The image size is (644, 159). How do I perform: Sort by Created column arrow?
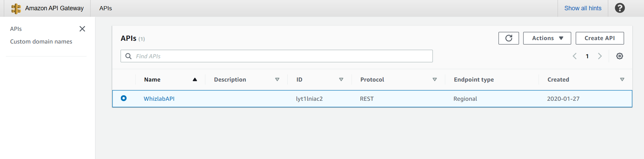[622, 79]
